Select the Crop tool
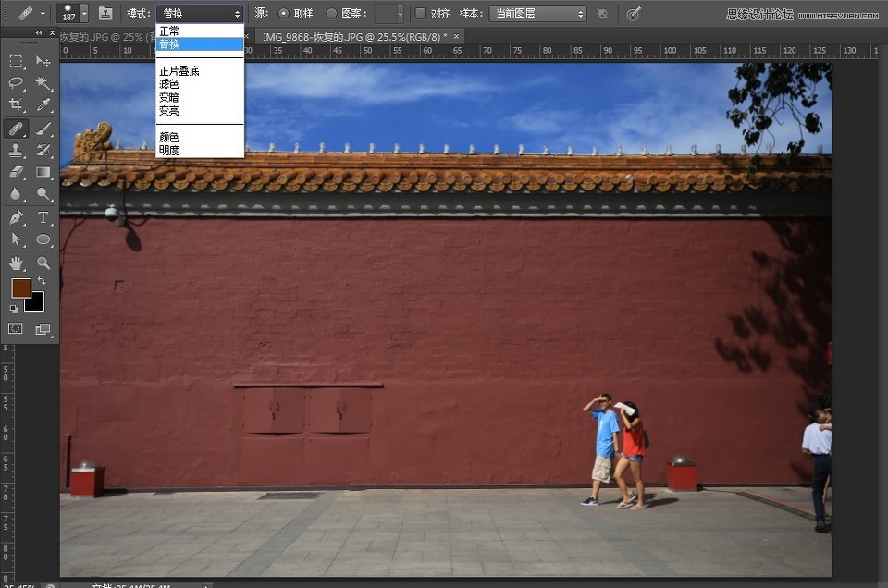Viewport: 888px width, 588px height. click(15, 104)
